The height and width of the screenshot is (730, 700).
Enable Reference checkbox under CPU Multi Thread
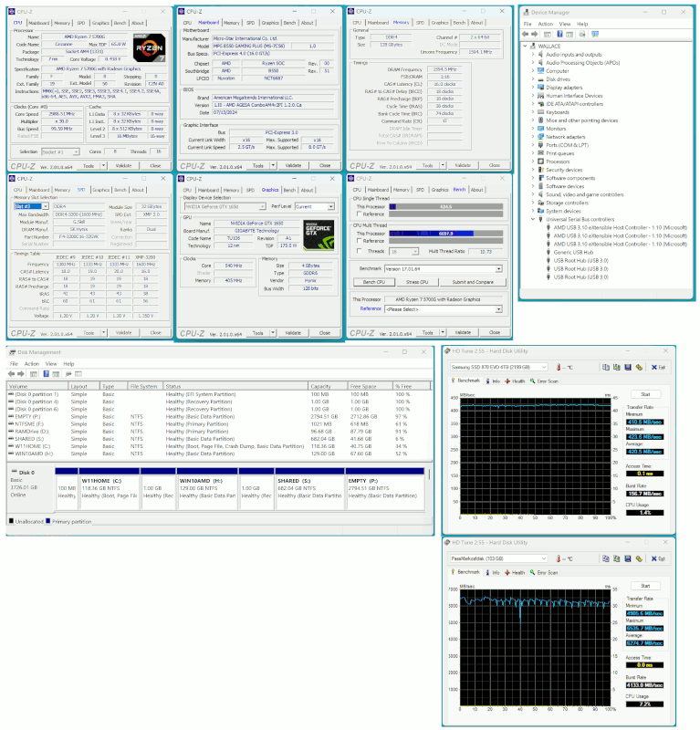[359, 241]
